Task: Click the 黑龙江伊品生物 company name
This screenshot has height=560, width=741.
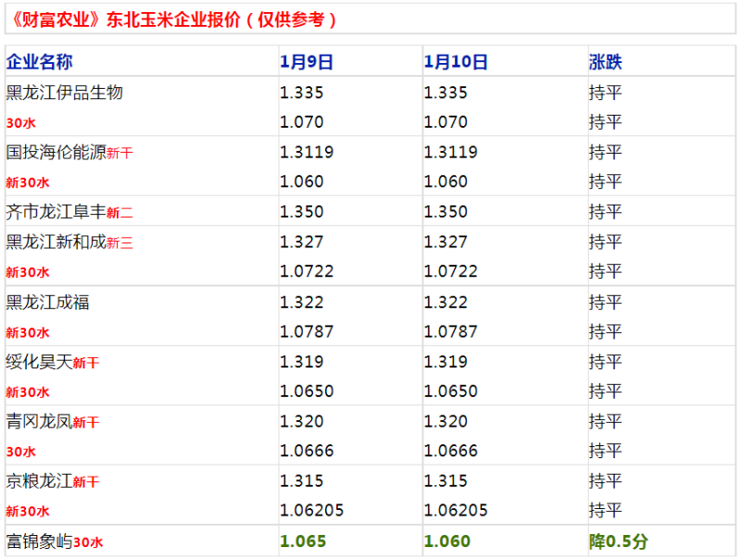Action: (x=64, y=92)
